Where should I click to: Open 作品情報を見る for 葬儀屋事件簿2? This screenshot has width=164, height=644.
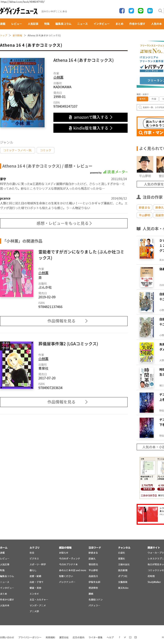[x=64, y=402]
